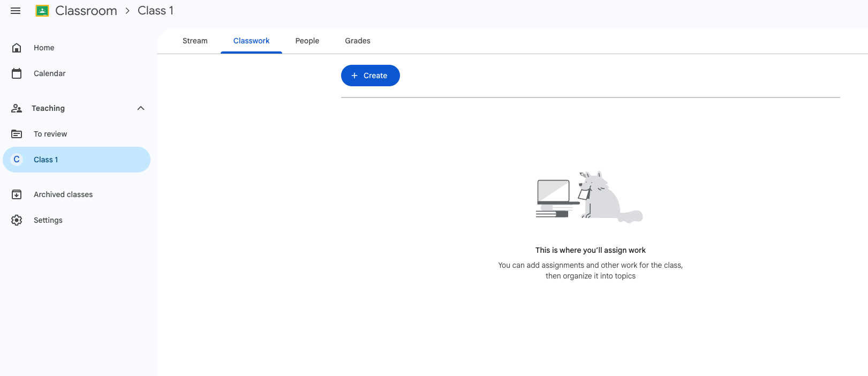Collapse the Teaching section chevron
The width and height of the screenshot is (868, 376).
pyautogui.click(x=141, y=108)
